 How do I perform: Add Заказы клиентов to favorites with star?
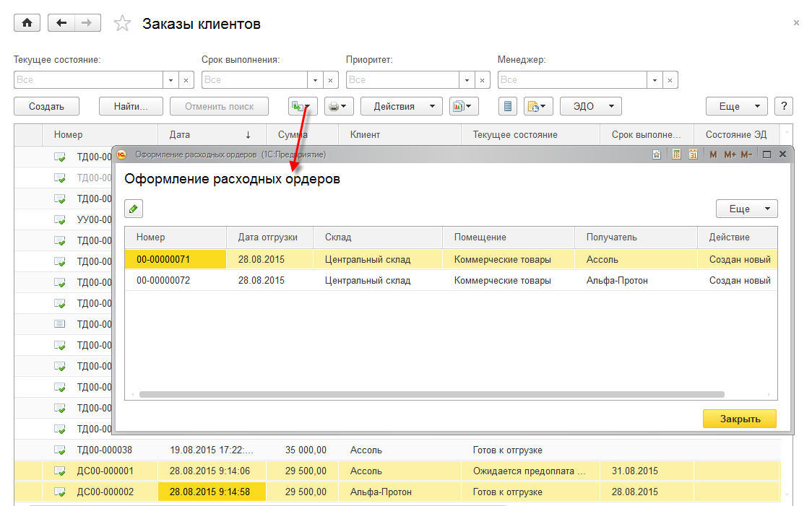point(123,24)
